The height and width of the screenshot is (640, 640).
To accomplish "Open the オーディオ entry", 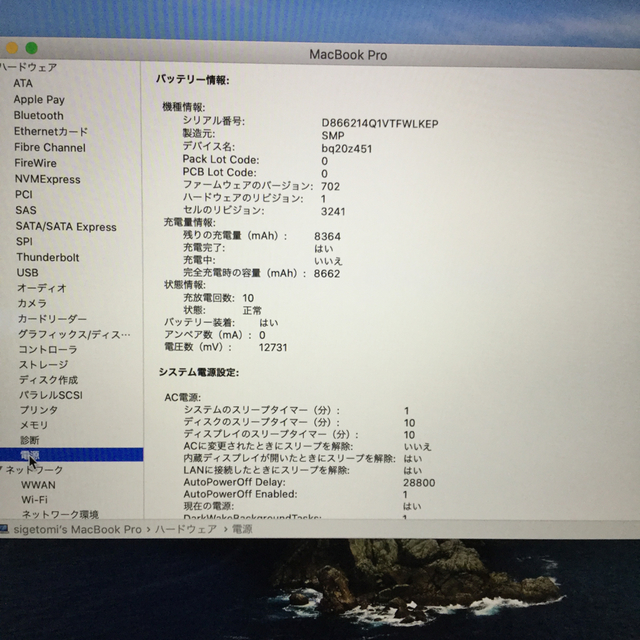I will (x=42, y=288).
